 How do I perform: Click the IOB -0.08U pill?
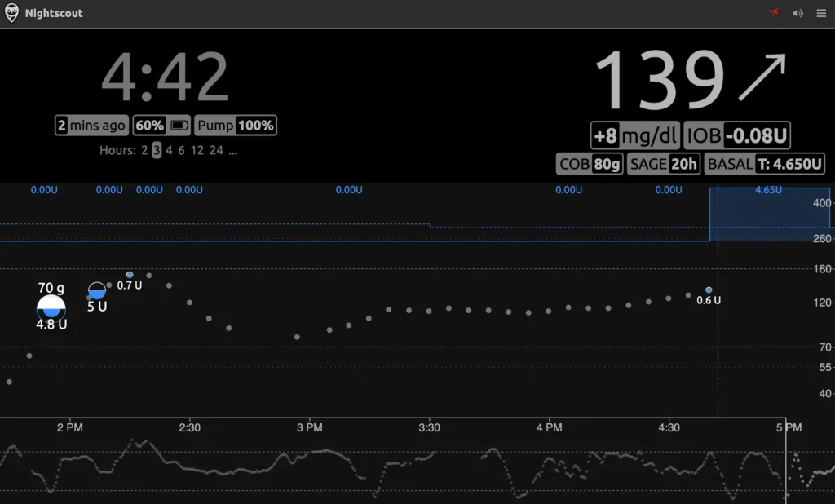(x=737, y=136)
